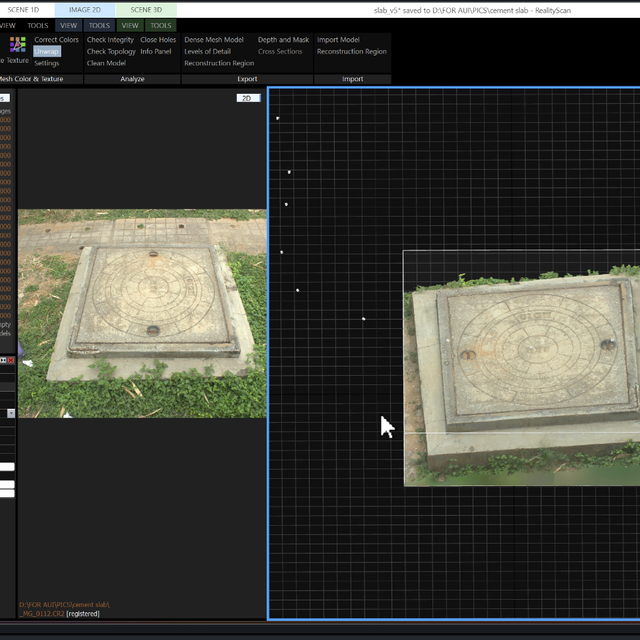
Task: Run Check Integrity
Action: [x=110, y=40]
